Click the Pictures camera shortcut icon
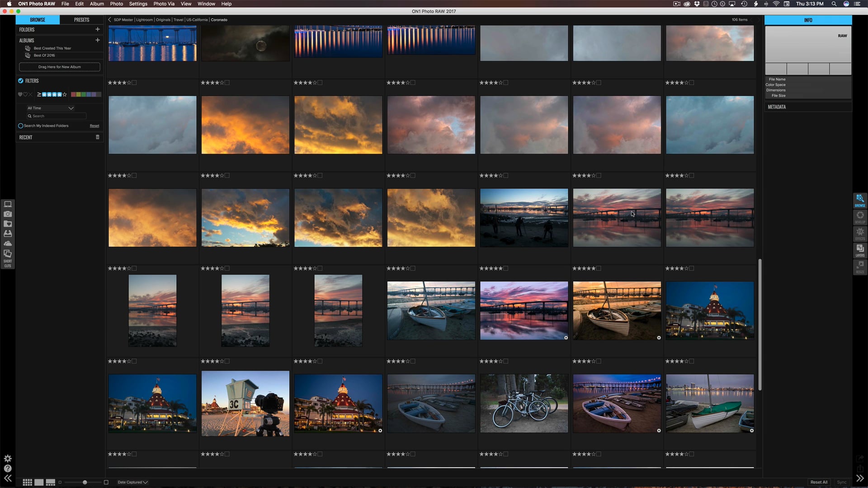 point(8,214)
